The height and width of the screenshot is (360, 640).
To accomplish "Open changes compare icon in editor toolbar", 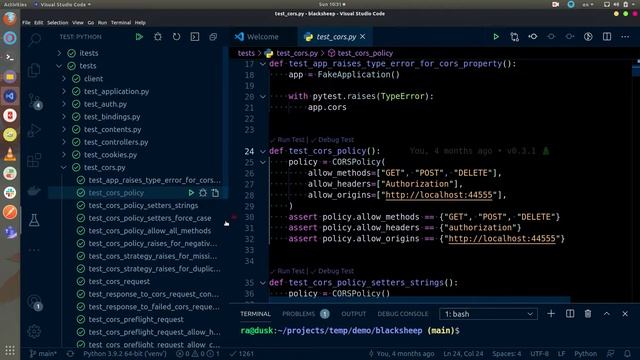I will [x=515, y=37].
